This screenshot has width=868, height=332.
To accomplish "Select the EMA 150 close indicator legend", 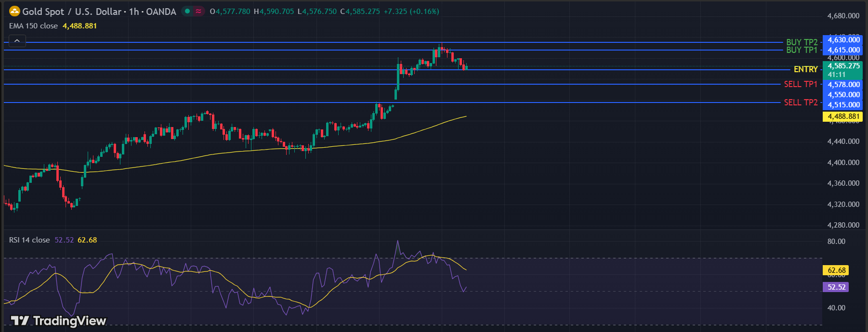I will (x=33, y=26).
